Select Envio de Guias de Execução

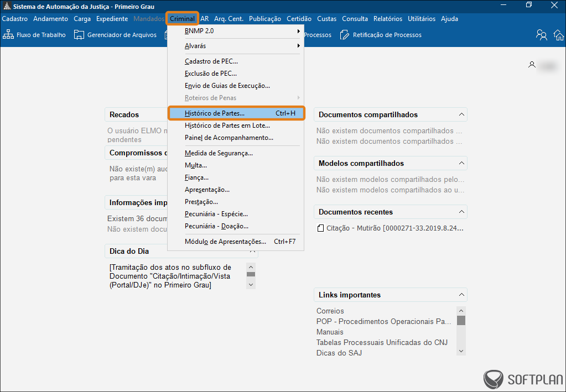pyautogui.click(x=236, y=86)
